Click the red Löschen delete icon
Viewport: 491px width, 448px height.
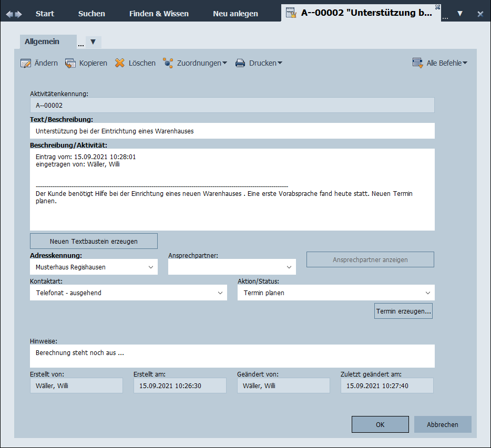tap(120, 63)
